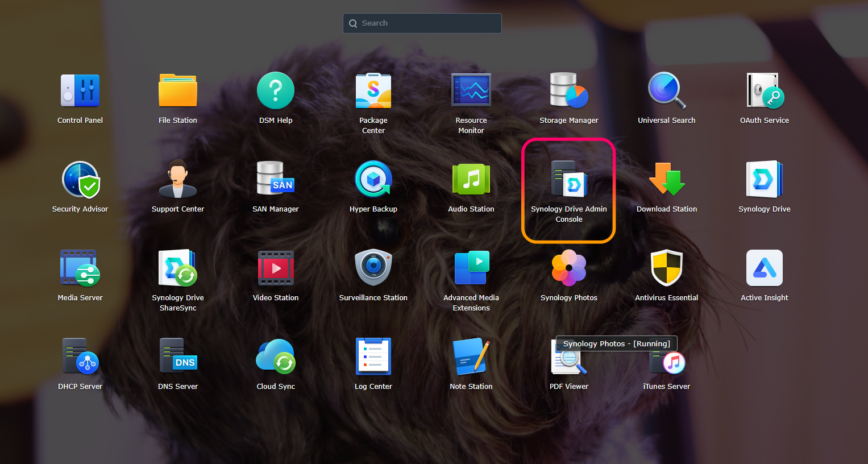Launch DNS Server
868x464 pixels.
tap(178, 357)
